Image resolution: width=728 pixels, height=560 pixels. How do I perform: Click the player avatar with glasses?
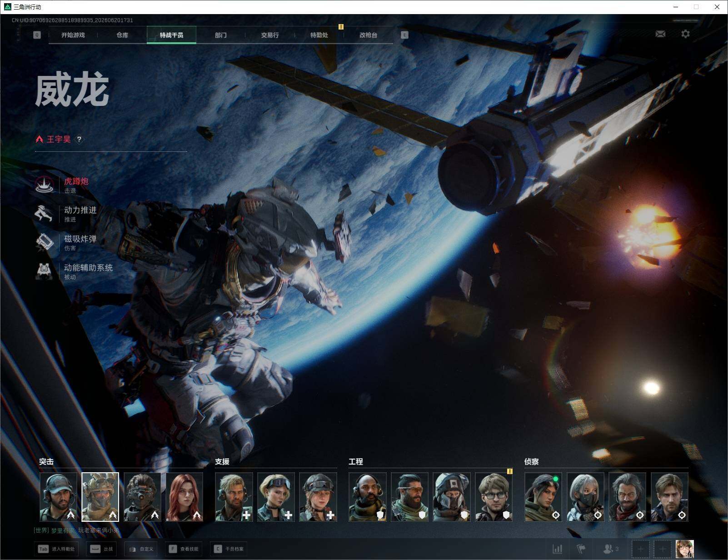684,549
